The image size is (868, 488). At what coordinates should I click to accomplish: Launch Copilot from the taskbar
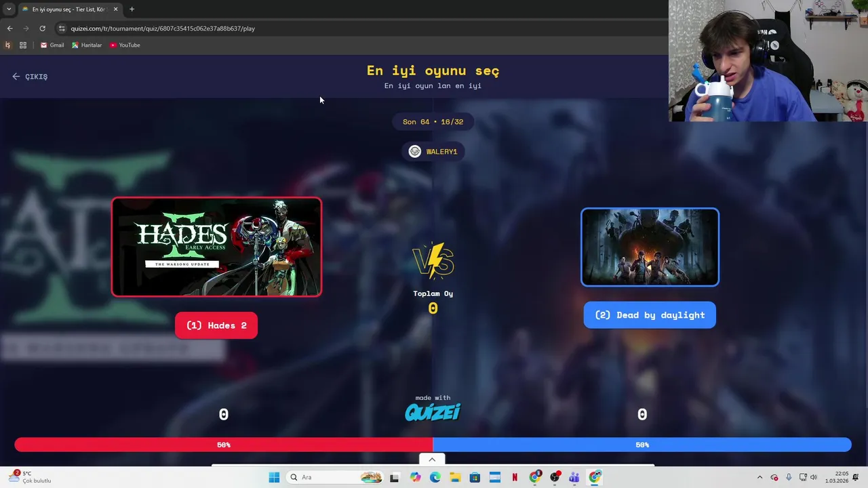click(x=415, y=477)
